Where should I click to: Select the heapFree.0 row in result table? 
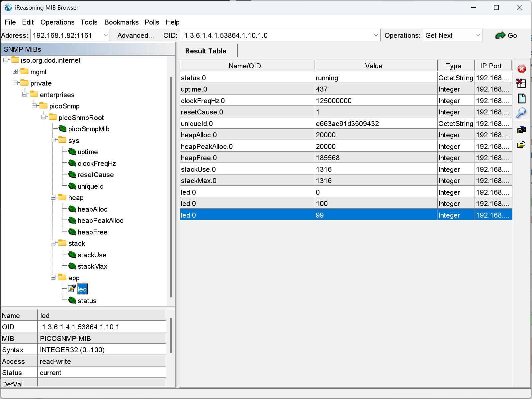[247, 158]
